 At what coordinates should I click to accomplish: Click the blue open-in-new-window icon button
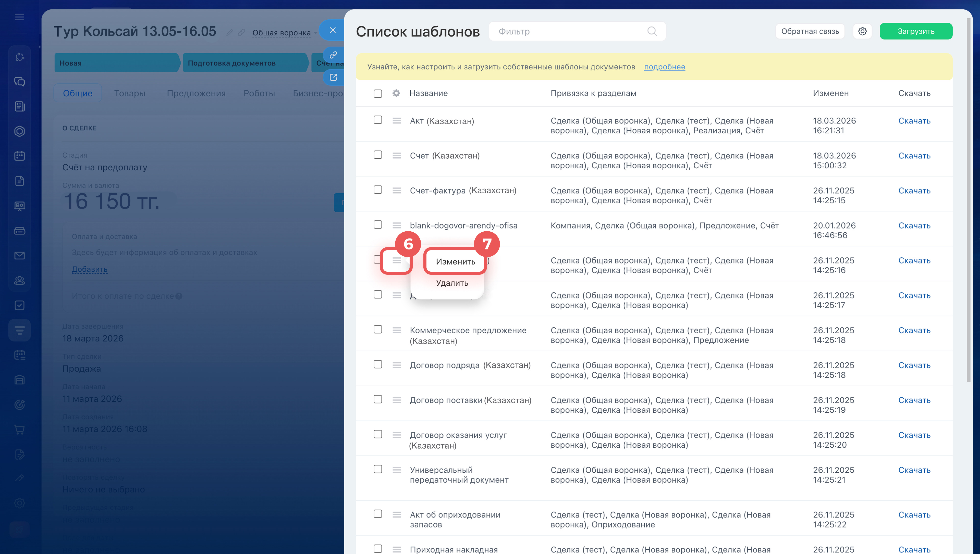(333, 78)
